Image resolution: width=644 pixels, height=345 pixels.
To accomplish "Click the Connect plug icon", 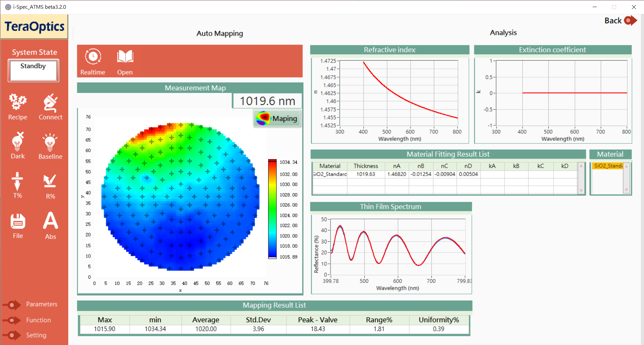I will click(x=50, y=103).
